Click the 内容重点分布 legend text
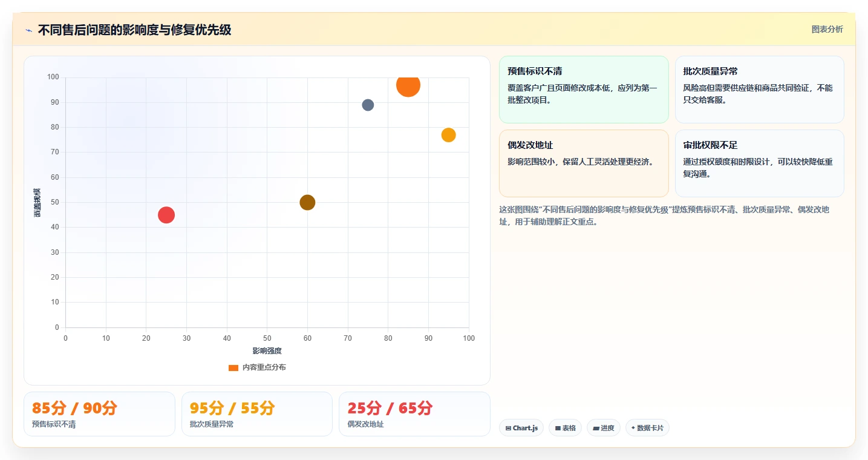The width and height of the screenshot is (868, 460). 264,367
